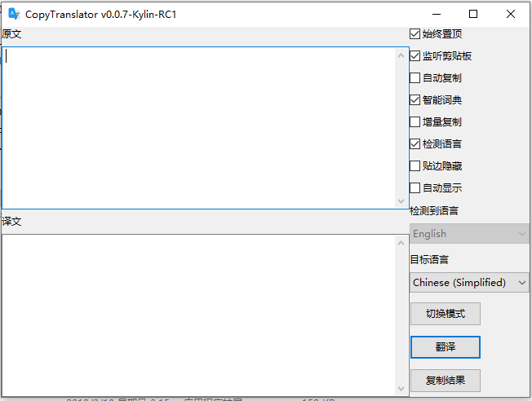Click the 目标语言 label

coord(429,260)
